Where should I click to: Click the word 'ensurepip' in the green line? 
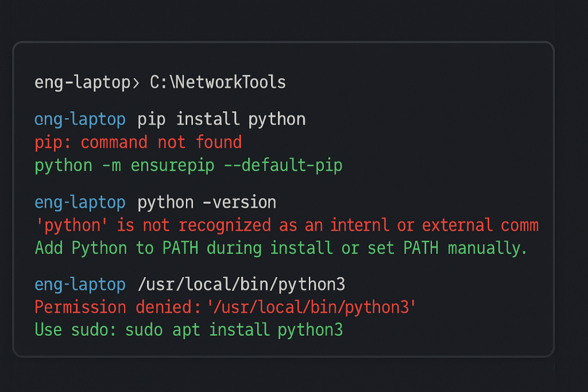click(172, 166)
